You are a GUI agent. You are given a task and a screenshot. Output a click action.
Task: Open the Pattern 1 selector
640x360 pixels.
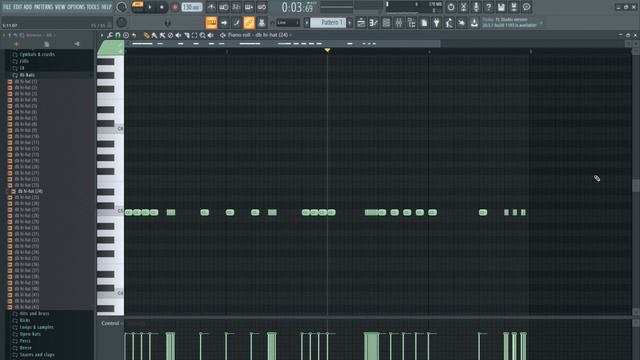[x=328, y=22]
